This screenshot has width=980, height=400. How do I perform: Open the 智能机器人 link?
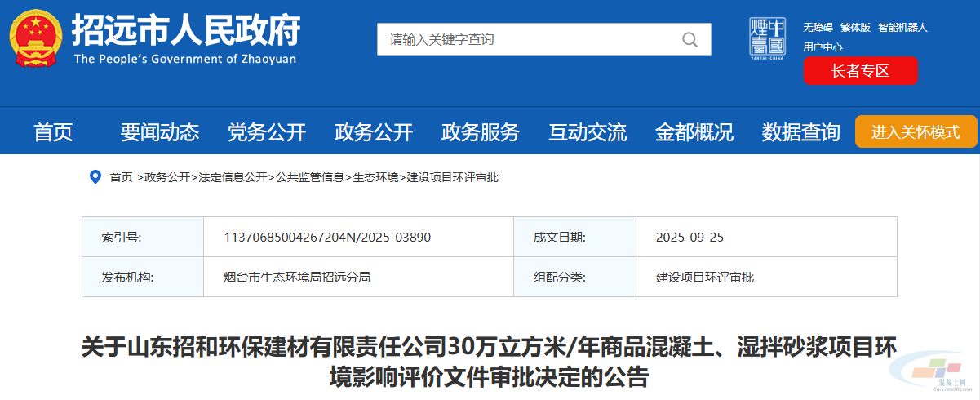pyautogui.click(x=902, y=27)
